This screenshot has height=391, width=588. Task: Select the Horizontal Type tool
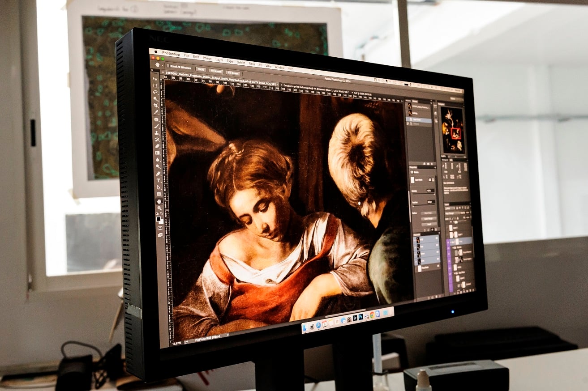pyautogui.click(x=158, y=180)
